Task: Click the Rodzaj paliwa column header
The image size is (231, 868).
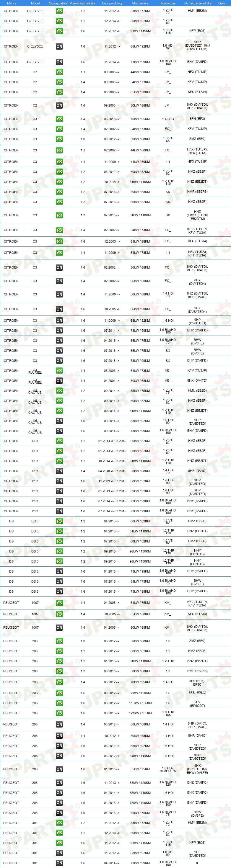Action: (57, 3)
